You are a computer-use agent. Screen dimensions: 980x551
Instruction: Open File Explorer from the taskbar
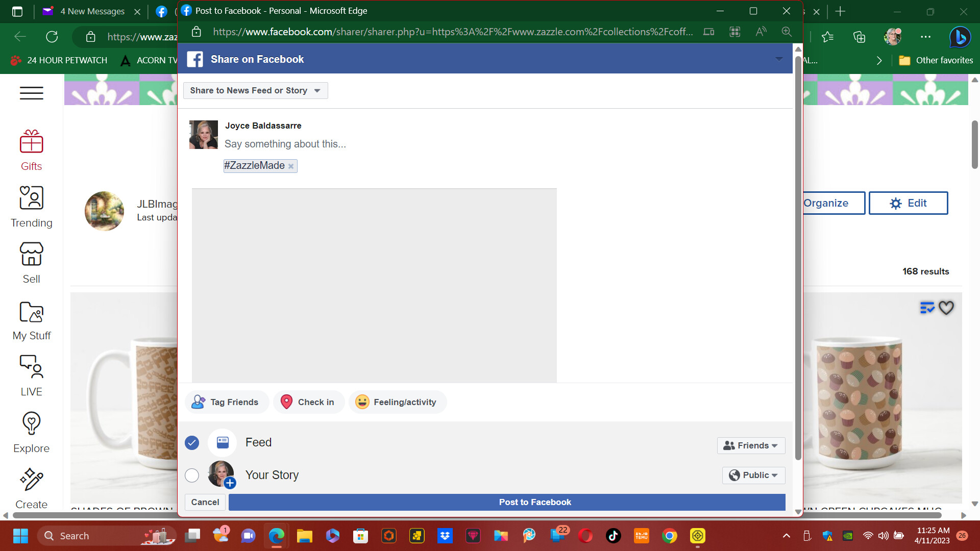[x=304, y=536]
